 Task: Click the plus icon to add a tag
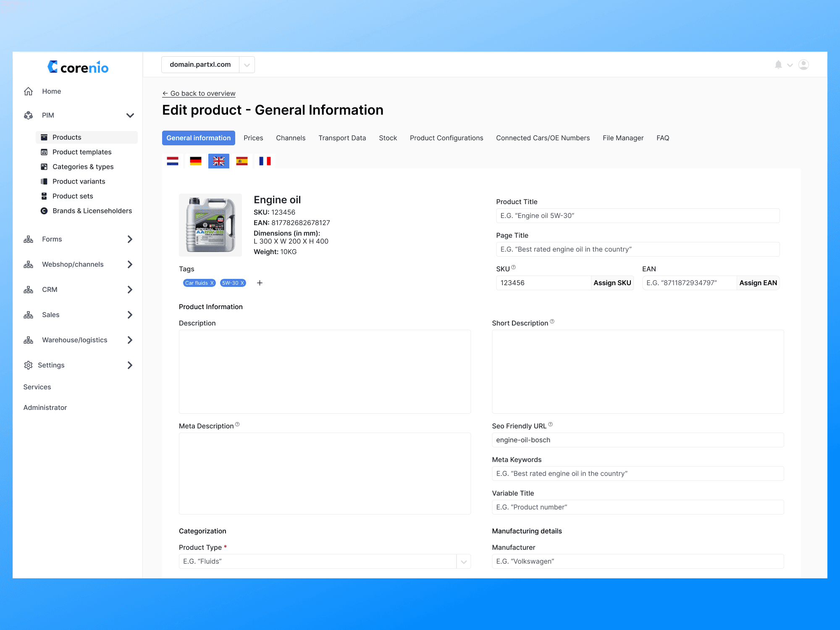click(x=260, y=283)
